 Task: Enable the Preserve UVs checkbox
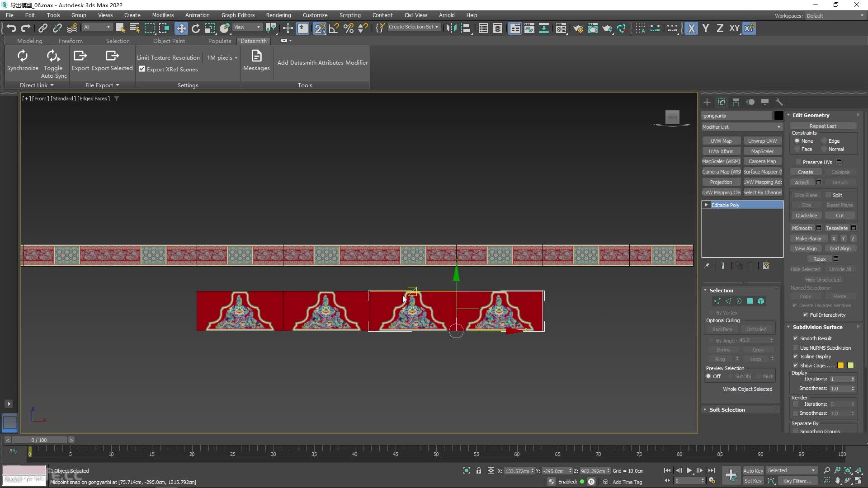798,162
